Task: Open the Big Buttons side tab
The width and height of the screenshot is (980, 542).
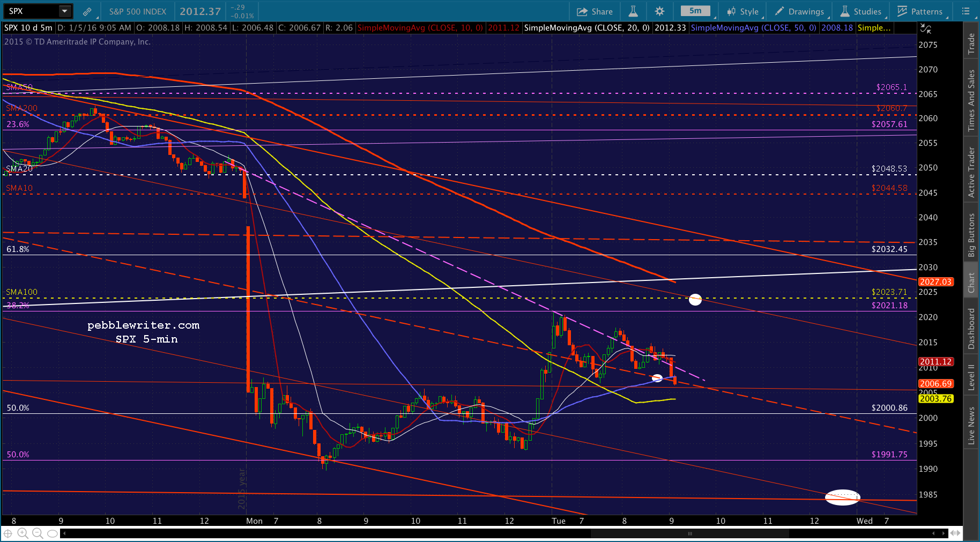Action: coord(971,235)
